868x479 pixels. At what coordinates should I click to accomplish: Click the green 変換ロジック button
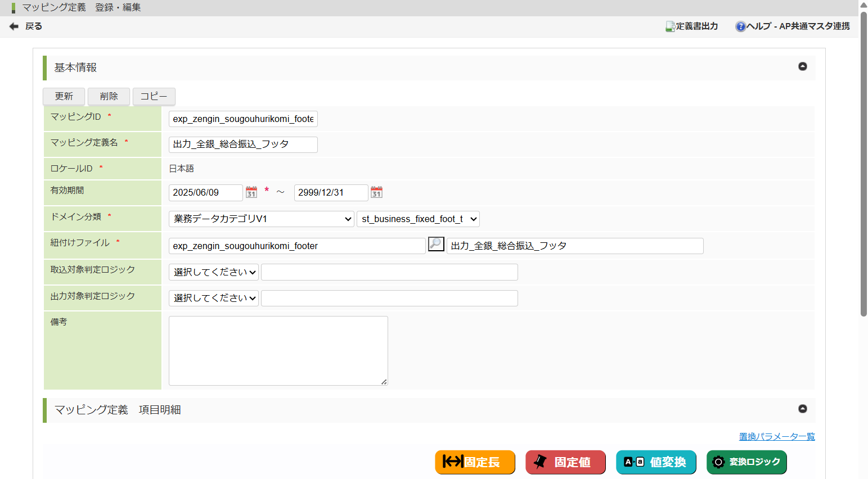tap(746, 462)
